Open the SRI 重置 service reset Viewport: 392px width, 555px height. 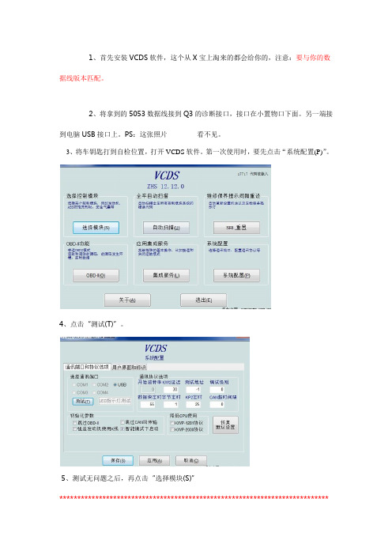236,228
